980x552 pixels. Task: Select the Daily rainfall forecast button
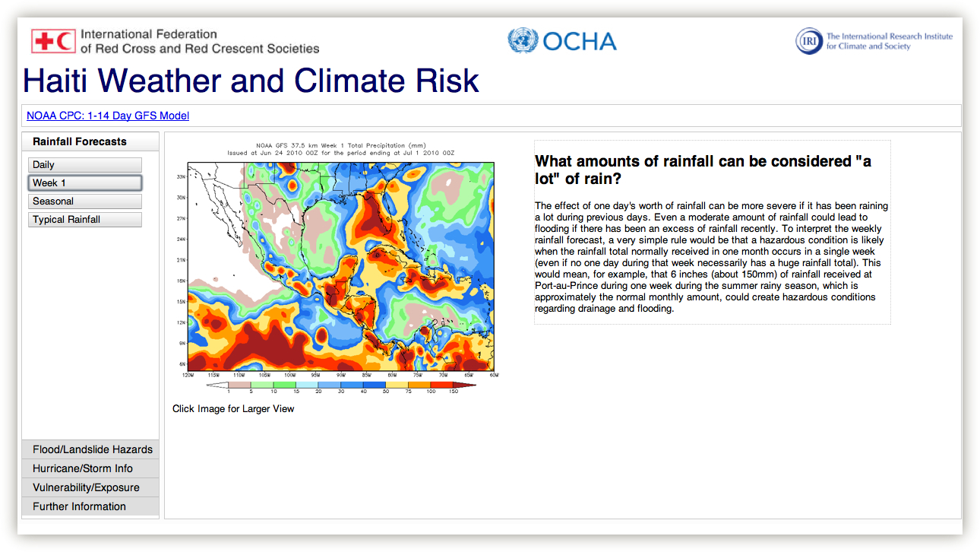[x=85, y=165]
